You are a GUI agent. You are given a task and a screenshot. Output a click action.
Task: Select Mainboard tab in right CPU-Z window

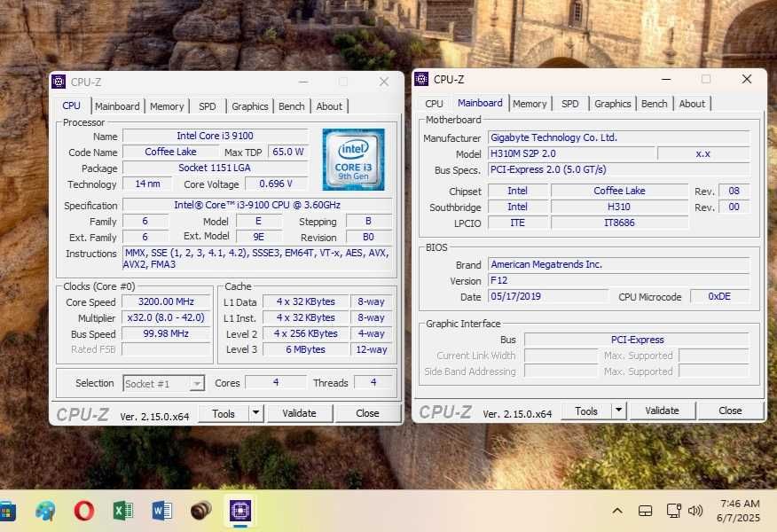point(480,103)
